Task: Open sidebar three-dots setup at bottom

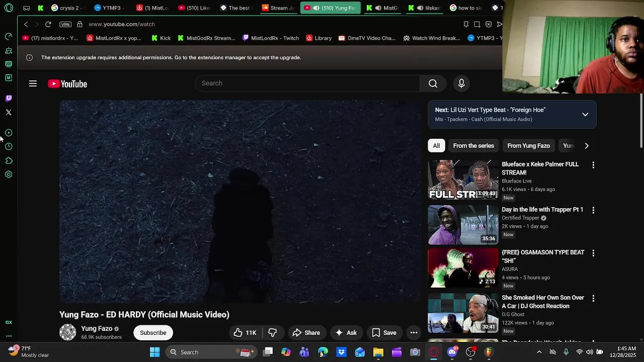Action: 9,336
